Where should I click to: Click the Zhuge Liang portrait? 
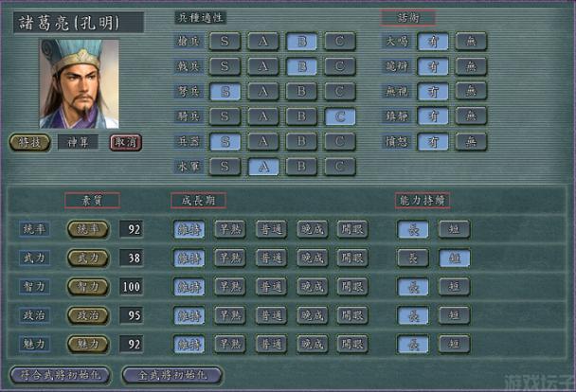point(80,83)
